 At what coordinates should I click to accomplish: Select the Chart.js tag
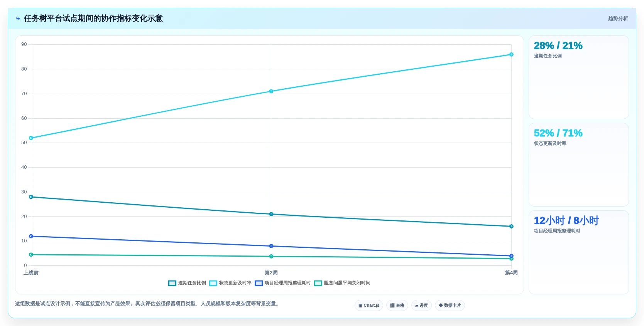click(369, 305)
